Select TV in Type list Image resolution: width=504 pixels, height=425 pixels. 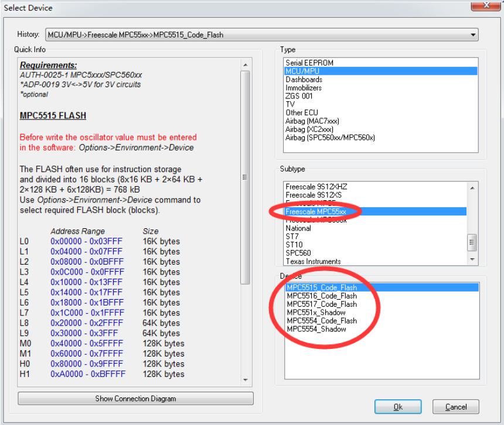coord(380,104)
